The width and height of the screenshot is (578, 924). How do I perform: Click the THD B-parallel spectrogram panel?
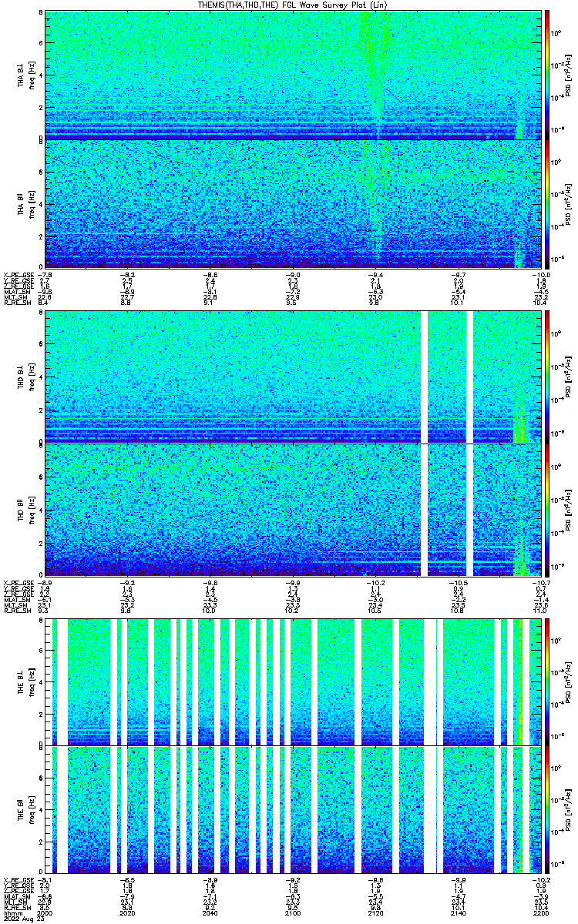[293, 509]
